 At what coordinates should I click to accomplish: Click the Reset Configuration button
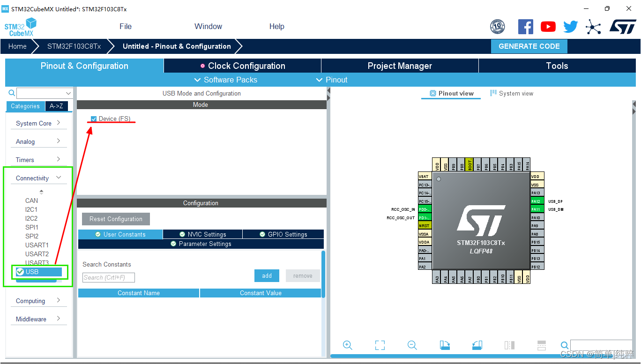[116, 219]
